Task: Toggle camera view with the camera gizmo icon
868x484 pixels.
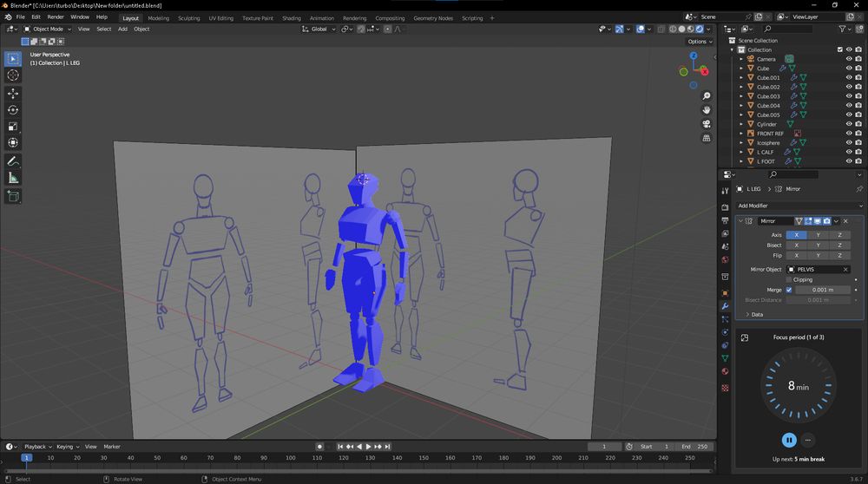Action: [x=707, y=124]
